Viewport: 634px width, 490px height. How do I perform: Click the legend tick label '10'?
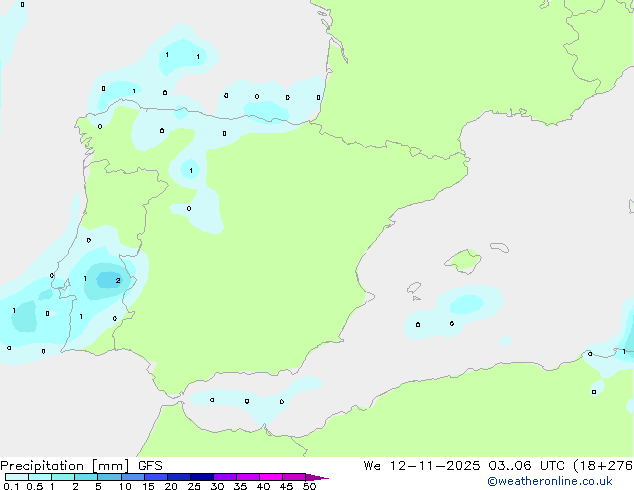[x=125, y=486]
